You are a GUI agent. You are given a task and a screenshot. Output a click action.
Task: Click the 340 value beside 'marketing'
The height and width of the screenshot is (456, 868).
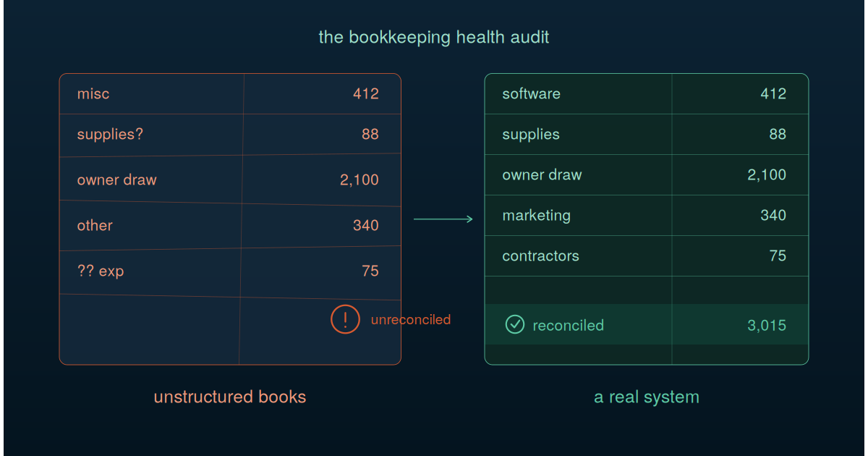pos(773,216)
